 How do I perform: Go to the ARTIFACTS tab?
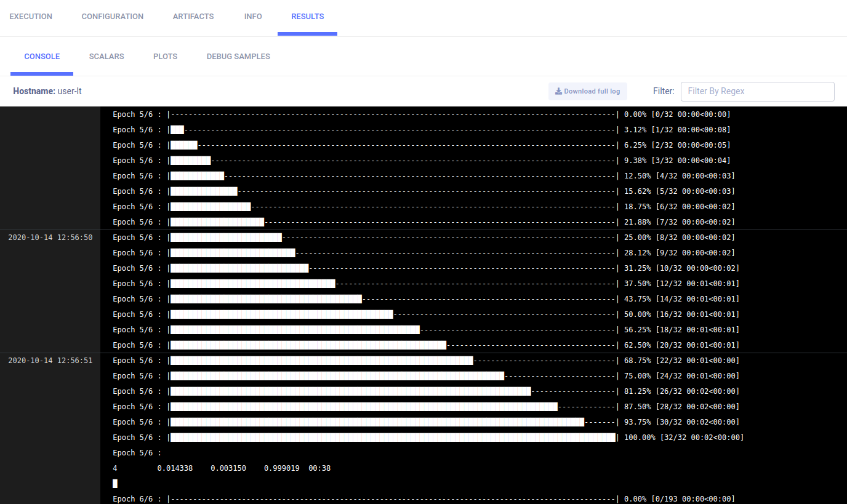(x=193, y=17)
